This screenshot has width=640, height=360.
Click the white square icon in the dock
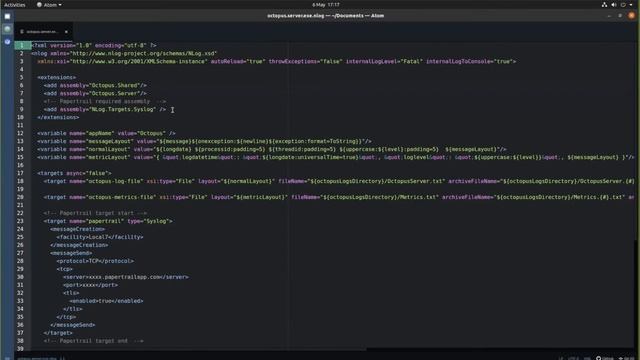(x=7, y=16)
